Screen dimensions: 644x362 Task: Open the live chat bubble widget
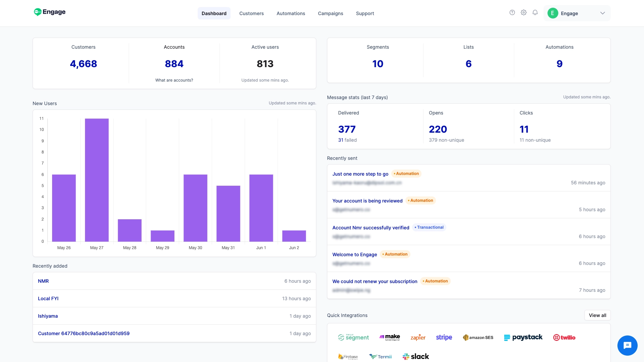click(627, 345)
